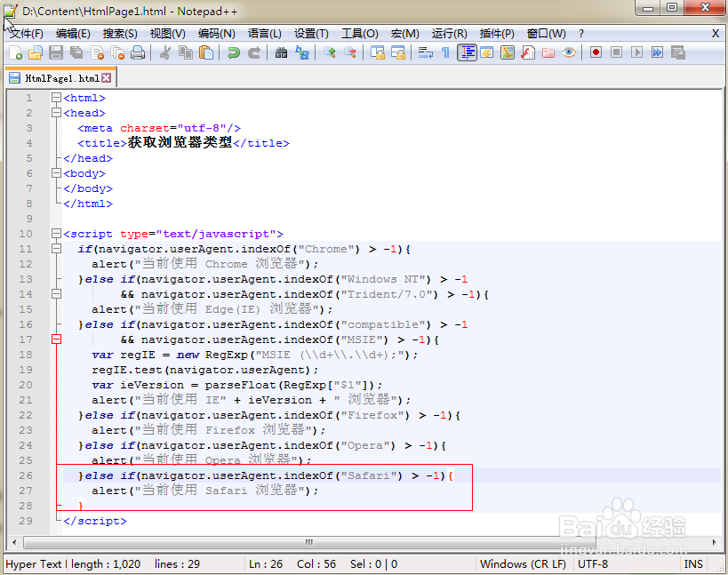The width and height of the screenshot is (728, 575).
Task: Play back the recorded macro
Action: [636, 52]
